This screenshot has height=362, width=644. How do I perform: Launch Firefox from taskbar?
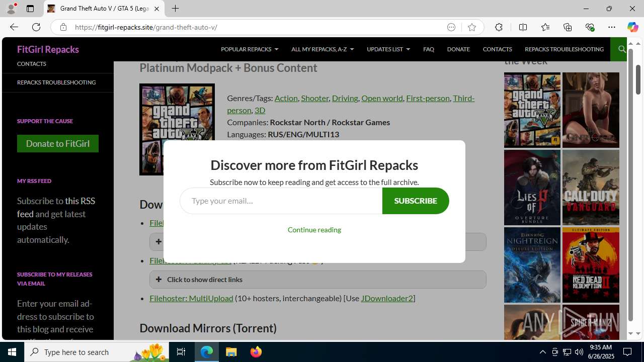coord(256,352)
